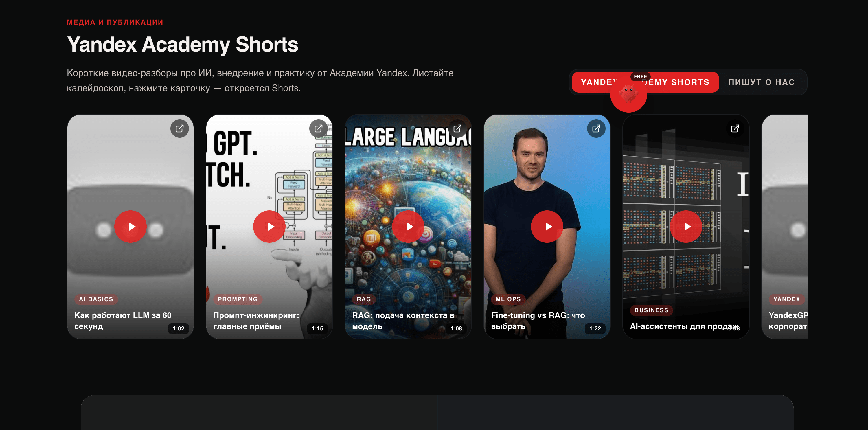Click the 'YANDEX' category tag
The width and height of the screenshot is (868, 430).
tap(786, 299)
